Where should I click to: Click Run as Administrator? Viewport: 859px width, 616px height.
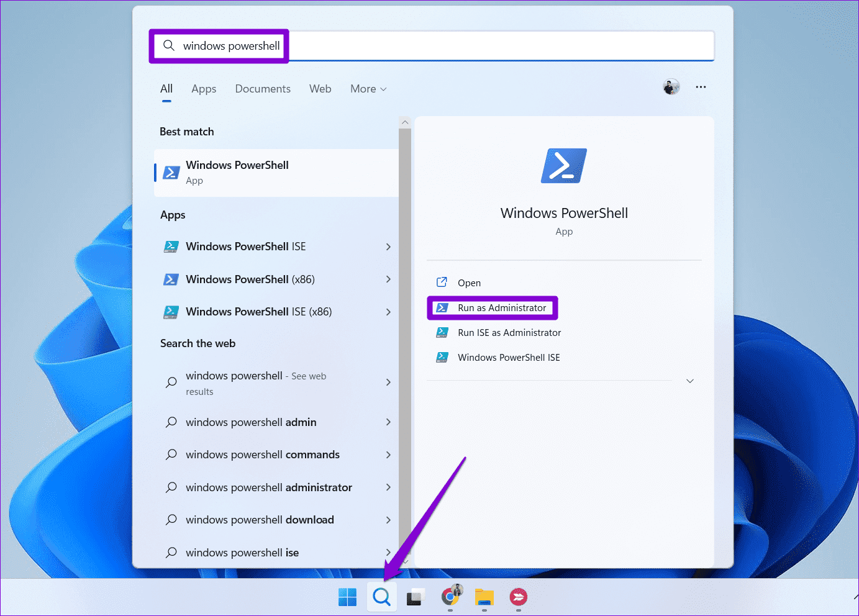pyautogui.click(x=502, y=308)
